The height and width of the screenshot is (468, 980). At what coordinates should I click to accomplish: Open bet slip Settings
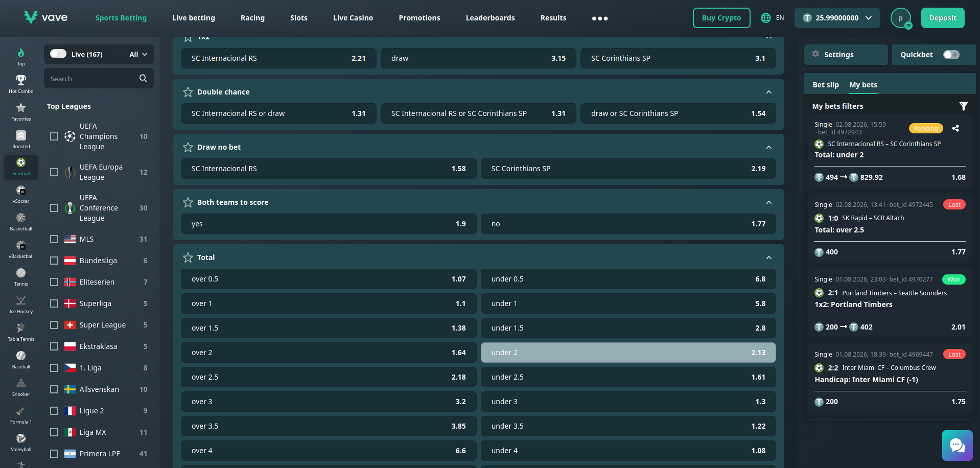coord(846,55)
